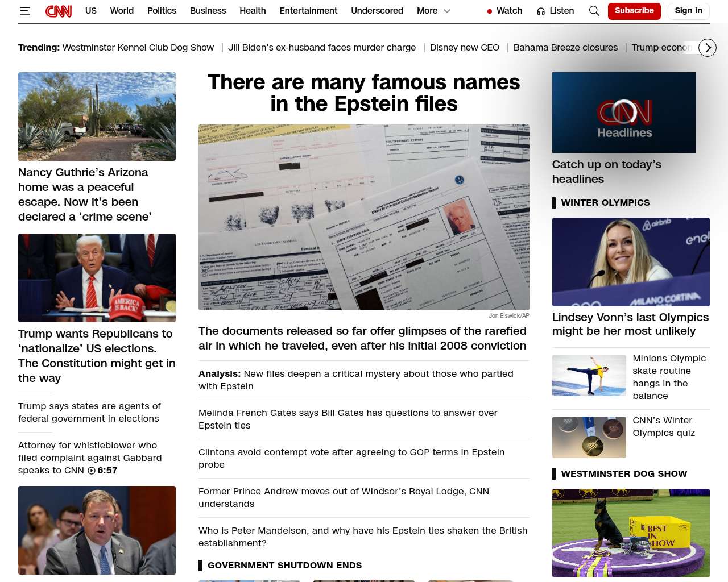Open Government Shutdown Ends section heading

click(284, 566)
